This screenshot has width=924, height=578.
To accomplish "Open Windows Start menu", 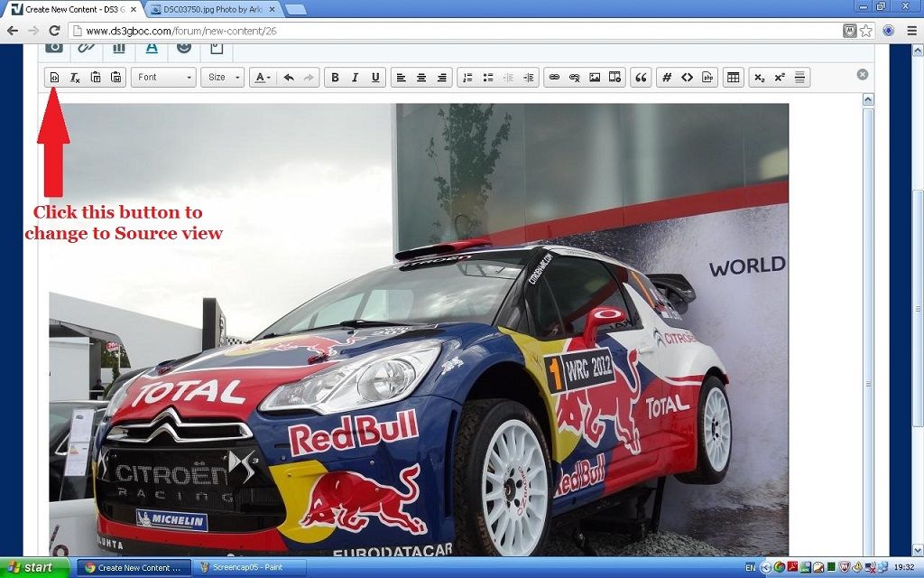I will pos(35,567).
